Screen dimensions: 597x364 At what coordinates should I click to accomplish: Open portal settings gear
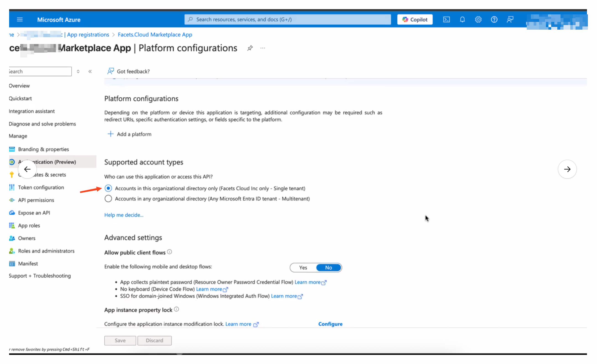pos(478,19)
